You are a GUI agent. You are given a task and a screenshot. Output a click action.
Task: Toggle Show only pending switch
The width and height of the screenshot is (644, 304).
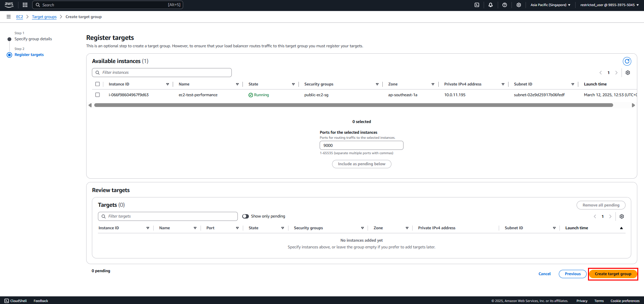(x=246, y=217)
